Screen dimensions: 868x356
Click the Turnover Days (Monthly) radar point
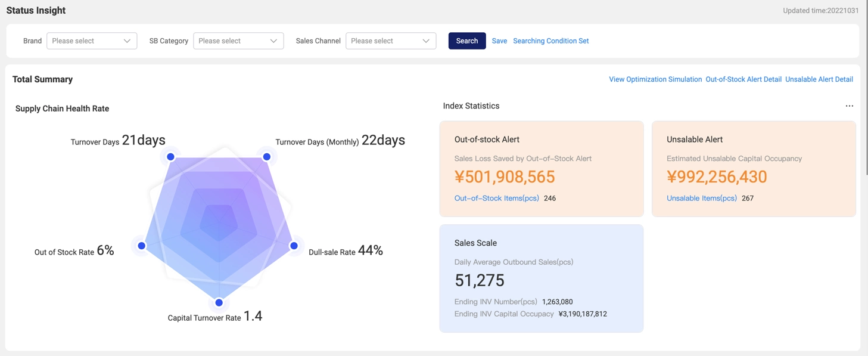tap(267, 157)
